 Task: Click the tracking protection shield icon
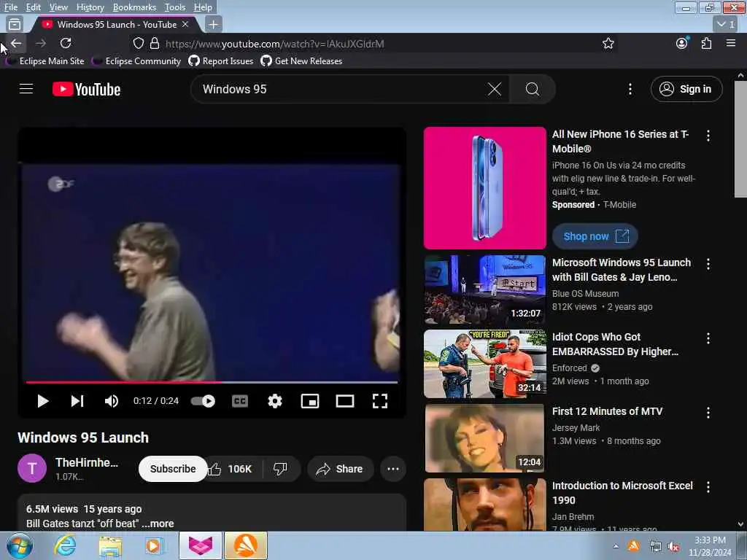[139, 43]
